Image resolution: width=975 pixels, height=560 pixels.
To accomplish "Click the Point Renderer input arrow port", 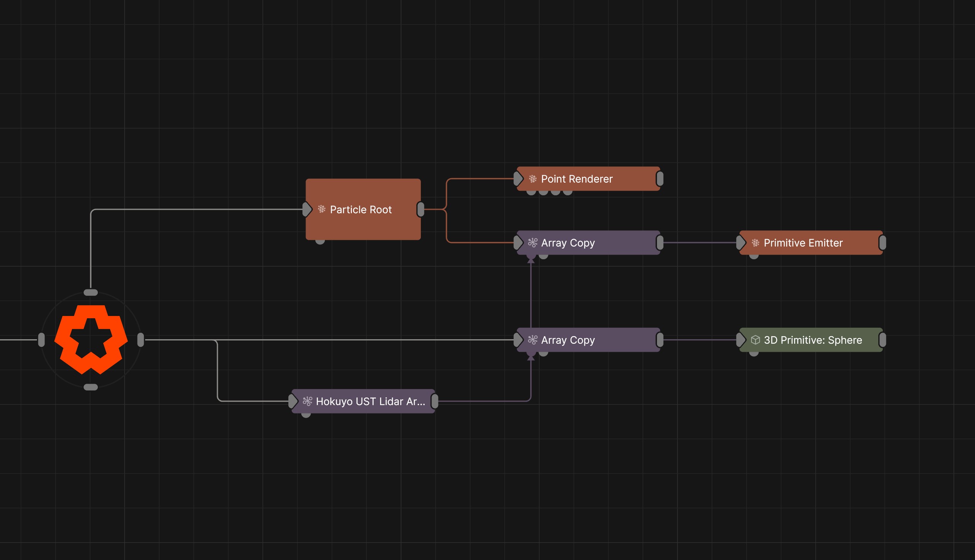I will pos(518,179).
